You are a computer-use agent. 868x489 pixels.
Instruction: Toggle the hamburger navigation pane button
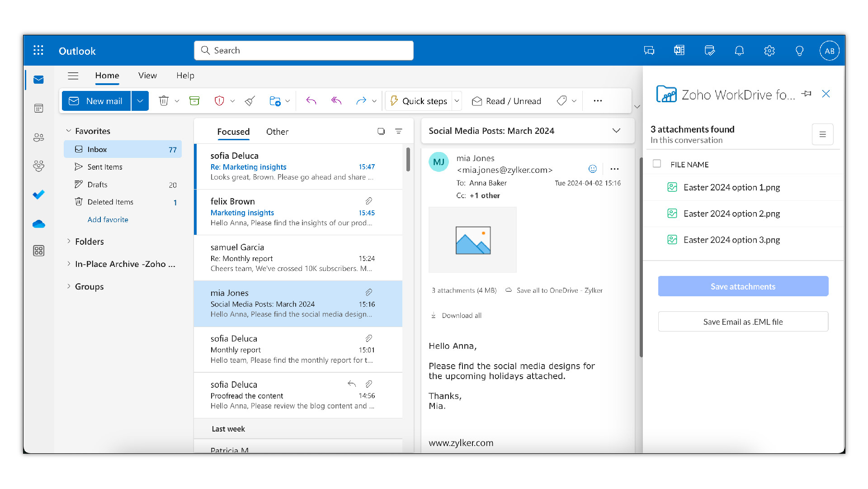(73, 76)
